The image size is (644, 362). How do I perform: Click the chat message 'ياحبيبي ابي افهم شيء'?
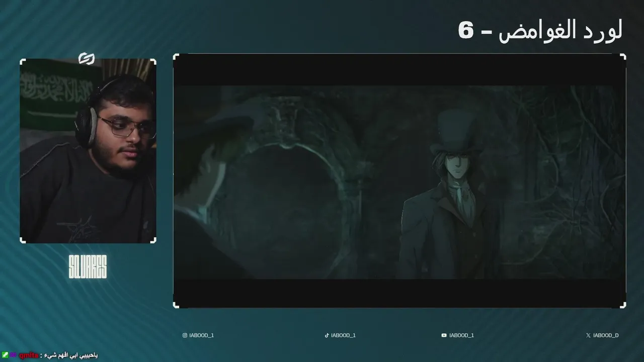click(71, 355)
